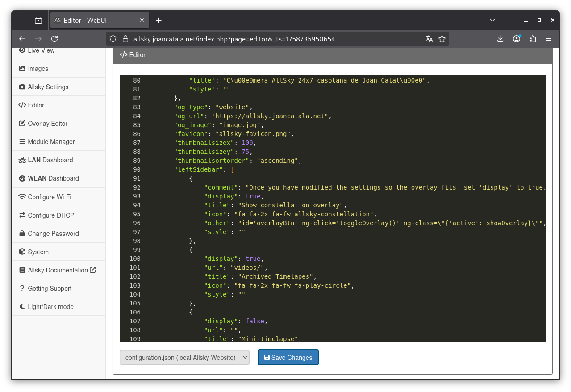Screen dimensions: 571x392
Task: Open the configuration.json file dropdown
Action: click(x=184, y=357)
